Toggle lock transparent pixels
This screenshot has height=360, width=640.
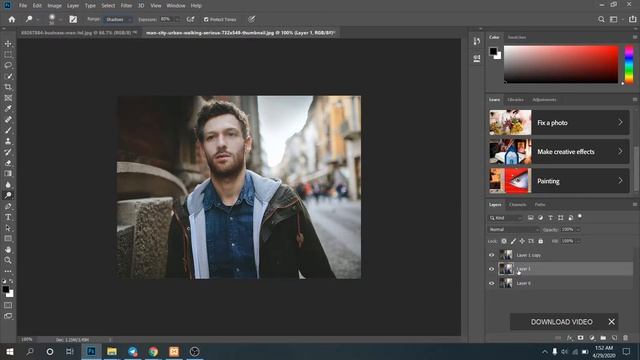504,241
